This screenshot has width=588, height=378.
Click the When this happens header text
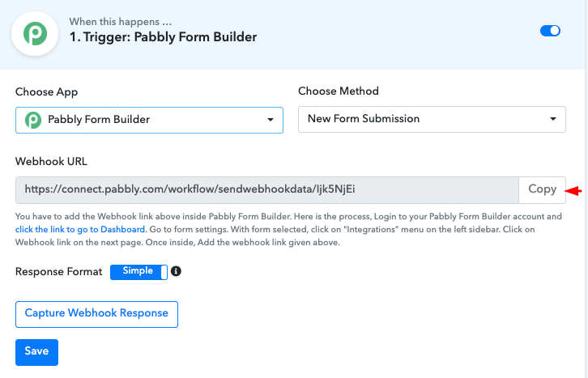click(x=121, y=22)
